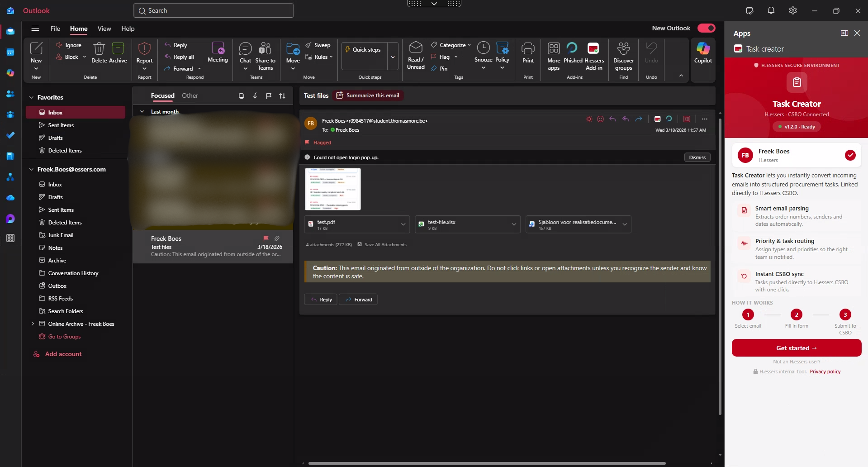Click the Search box
This screenshot has height=467, width=868.
pyautogui.click(x=213, y=10)
